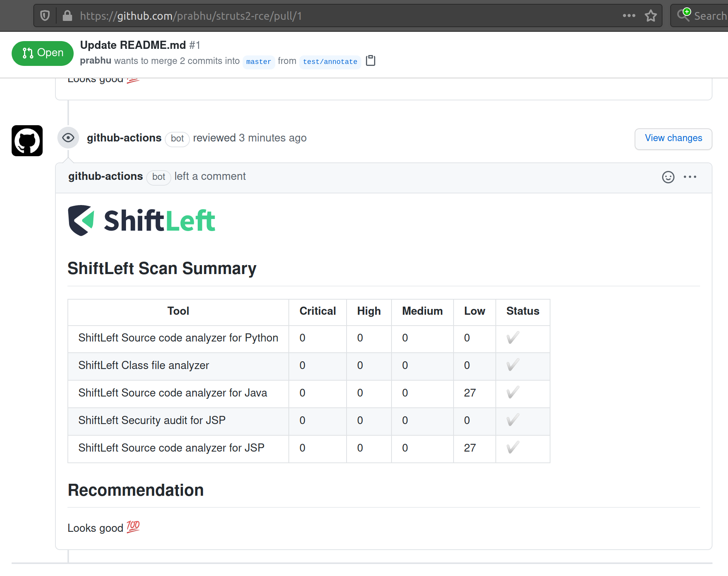This screenshot has height=576, width=728.
Task: Click the status checkmark in the Python row
Action: [x=513, y=338]
